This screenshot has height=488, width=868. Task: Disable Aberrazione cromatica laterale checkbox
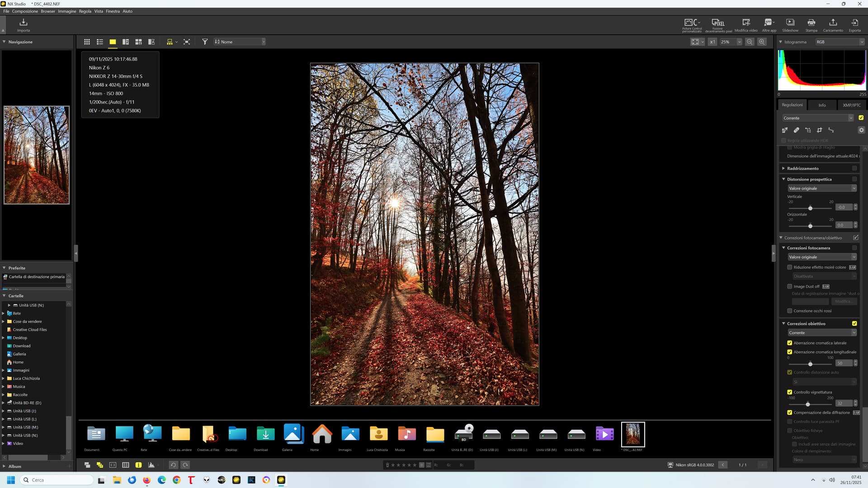[x=789, y=343]
